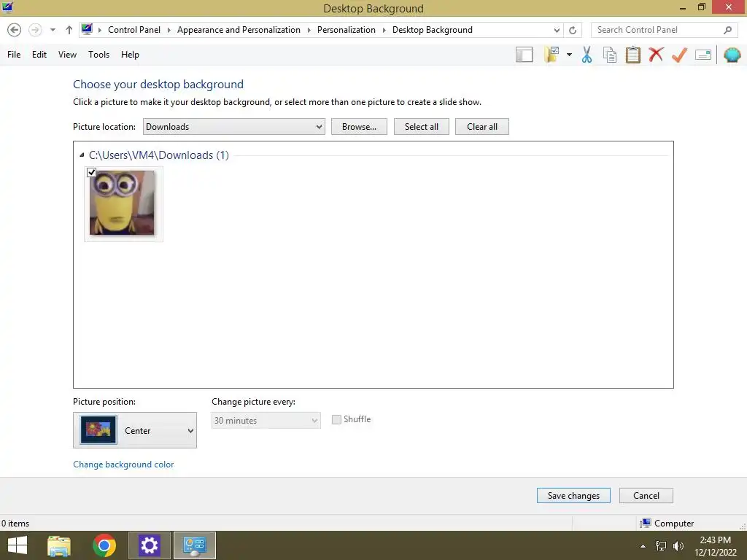
Task: Expand arrow after Appearance and Personalization breadcrumb
Action: (309, 30)
